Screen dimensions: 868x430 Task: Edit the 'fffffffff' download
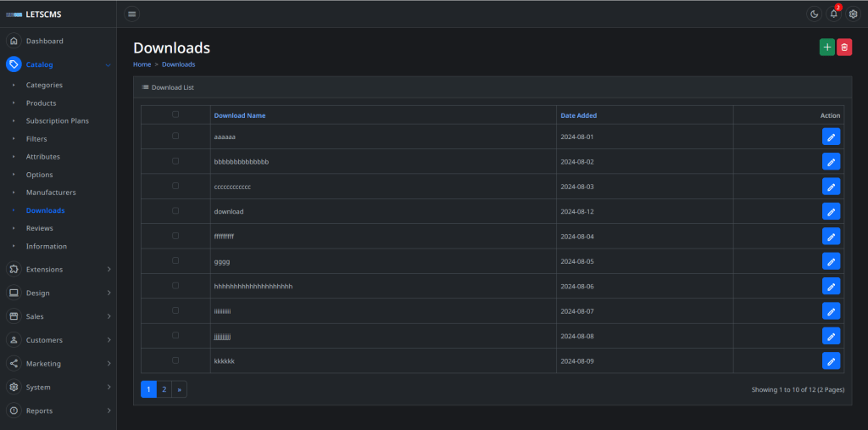[831, 237]
